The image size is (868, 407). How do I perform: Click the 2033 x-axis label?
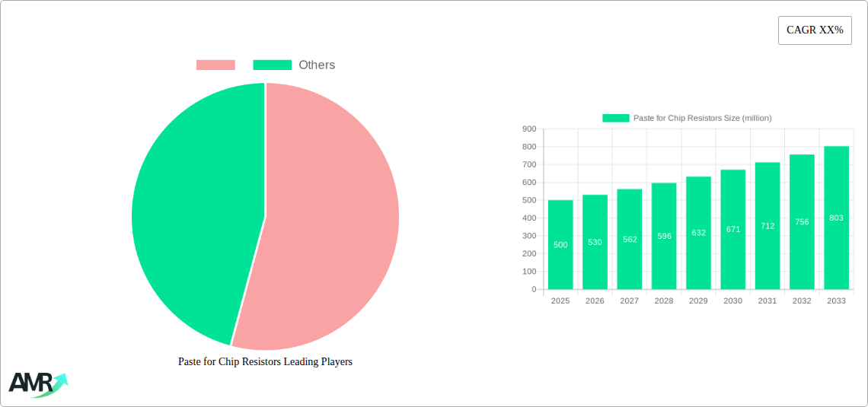click(x=836, y=301)
